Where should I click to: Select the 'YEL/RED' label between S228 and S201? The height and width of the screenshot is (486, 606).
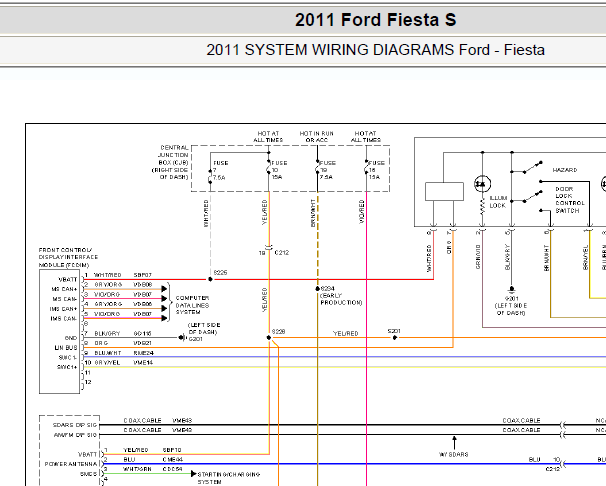[x=346, y=333]
